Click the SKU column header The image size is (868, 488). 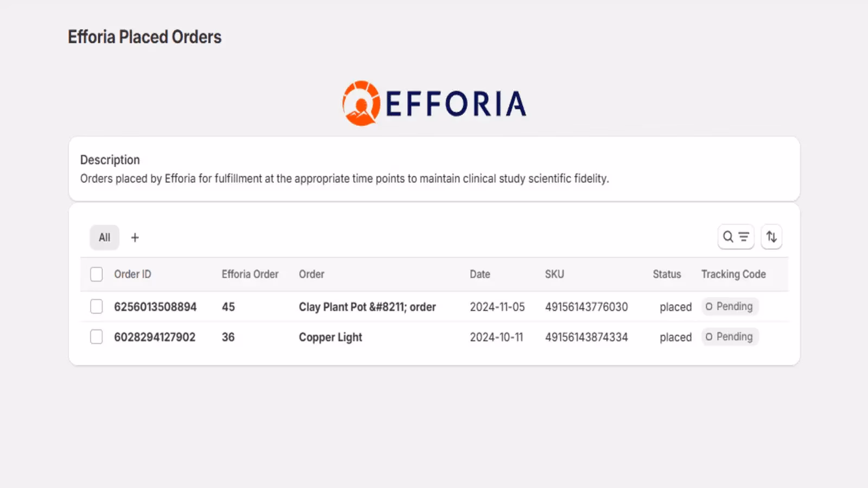(x=554, y=274)
